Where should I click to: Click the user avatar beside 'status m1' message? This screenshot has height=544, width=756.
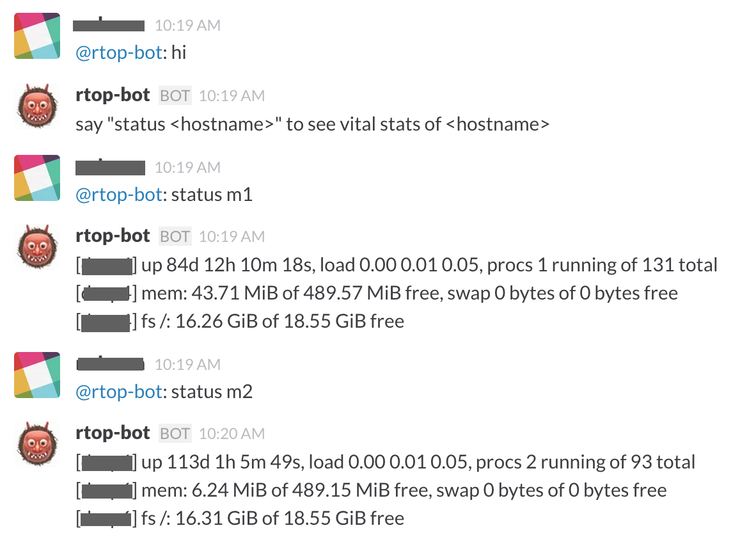click(x=37, y=178)
